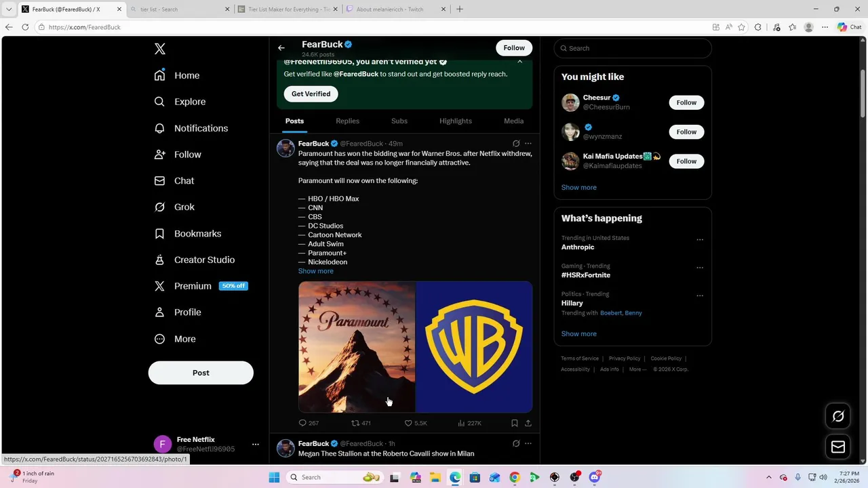Viewport: 868px width, 488px height.
Task: Follow Cheesur
Action: pyautogui.click(x=686, y=102)
